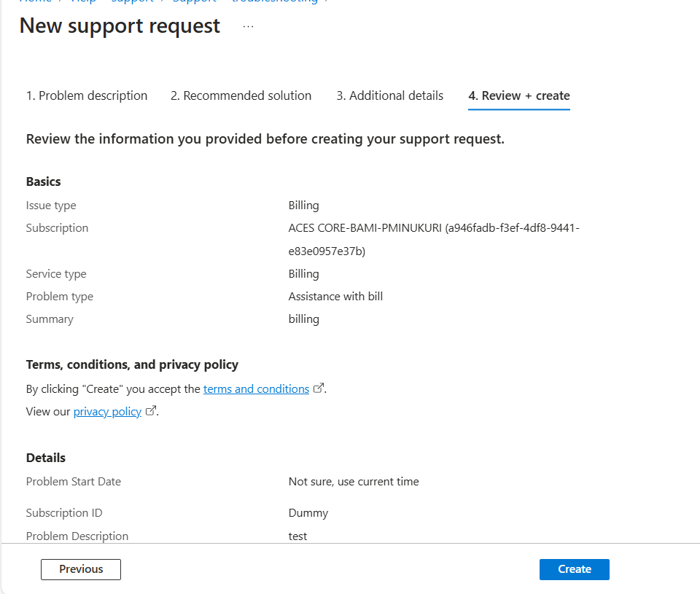
Task: Click the Not sure, use current time value
Action: 354,482
